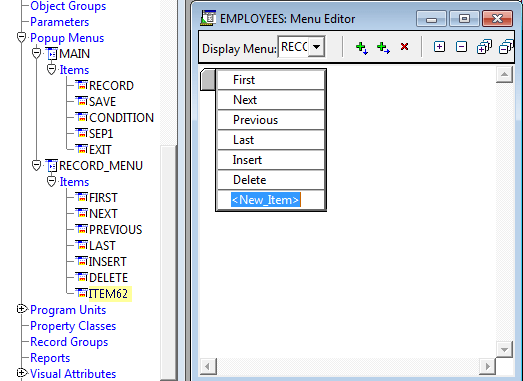
Task: Click the editor scroll right arrow
Action: click(487, 366)
